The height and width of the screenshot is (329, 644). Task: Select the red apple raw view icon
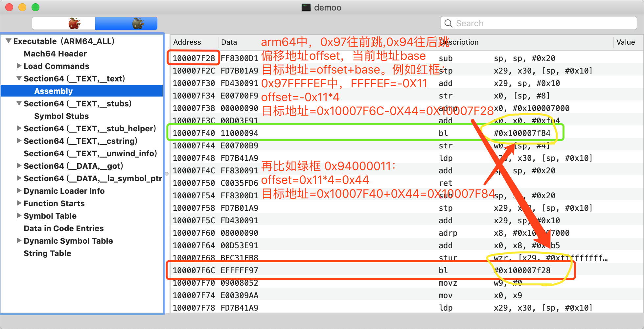(75, 23)
